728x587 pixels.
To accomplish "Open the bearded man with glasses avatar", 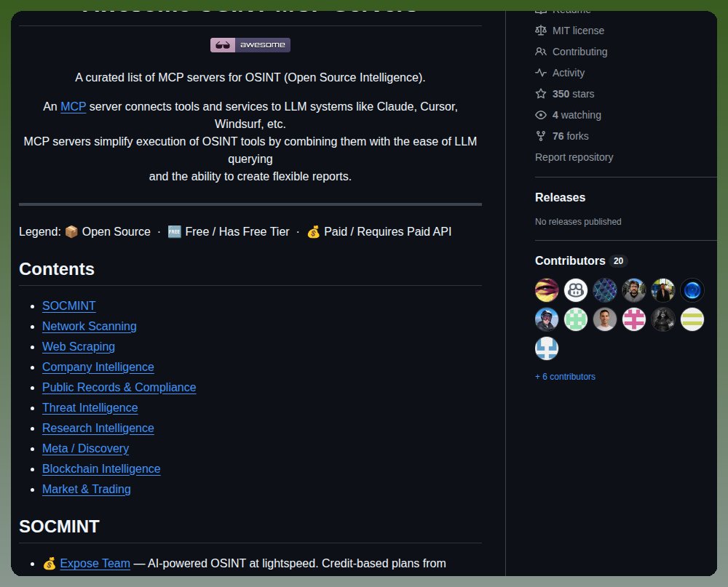I will click(x=634, y=290).
